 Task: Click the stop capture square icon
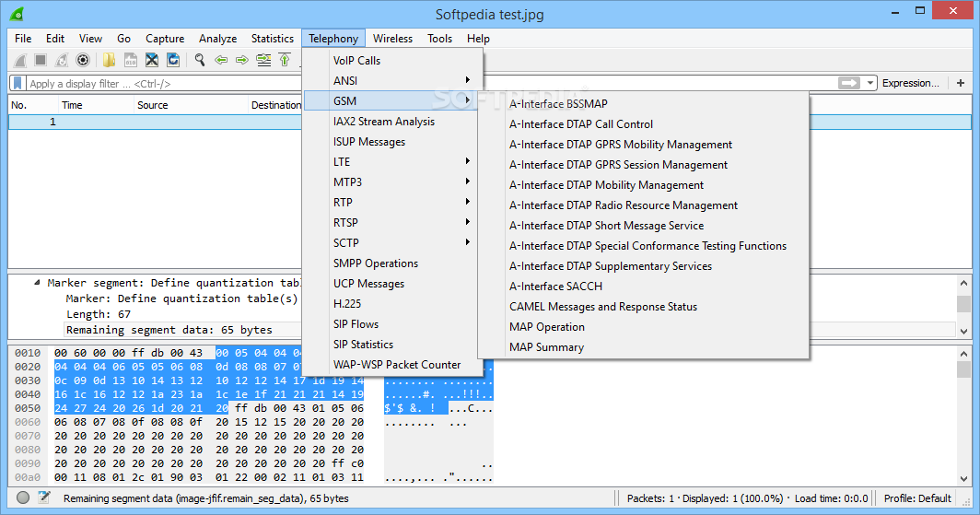pos(41,60)
